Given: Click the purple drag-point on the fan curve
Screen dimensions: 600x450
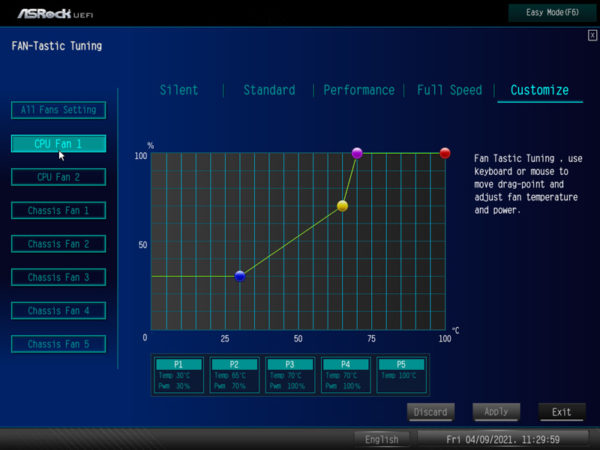Looking at the screenshot, I should pyautogui.click(x=357, y=153).
